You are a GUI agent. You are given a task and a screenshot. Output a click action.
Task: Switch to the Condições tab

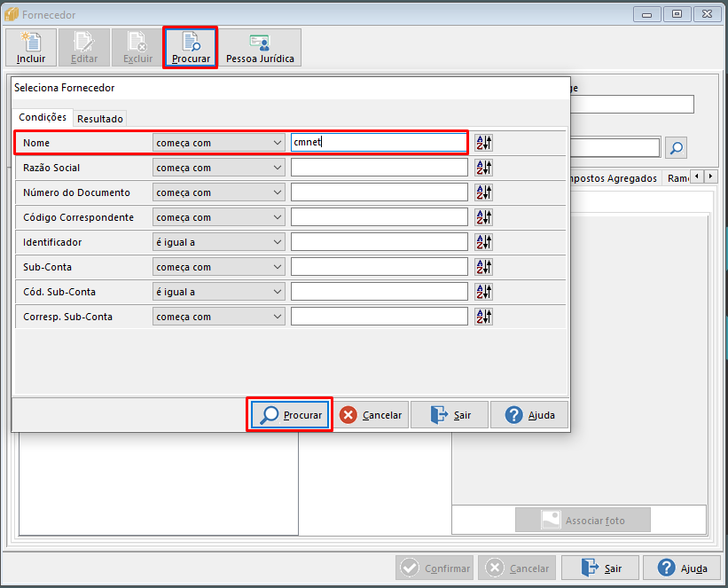(43, 117)
